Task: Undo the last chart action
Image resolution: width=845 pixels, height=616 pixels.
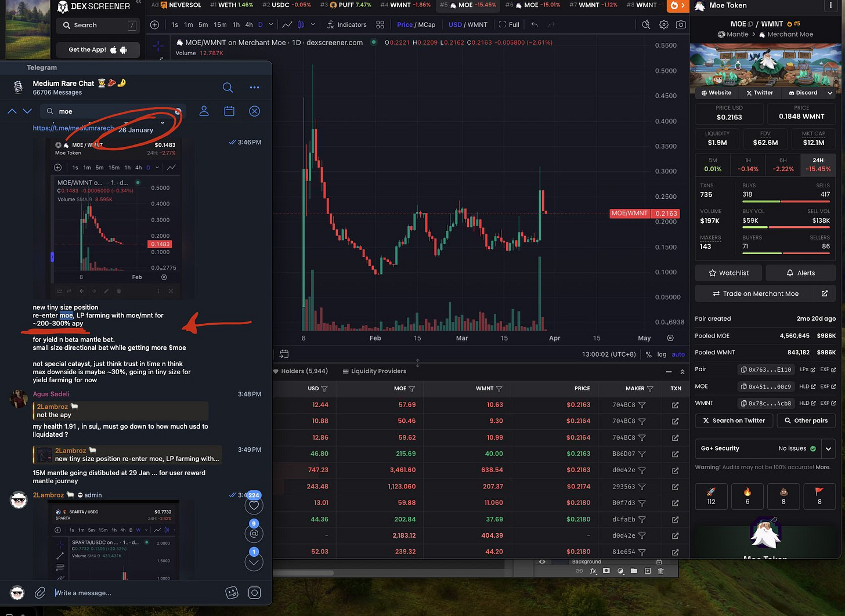Action: [535, 24]
